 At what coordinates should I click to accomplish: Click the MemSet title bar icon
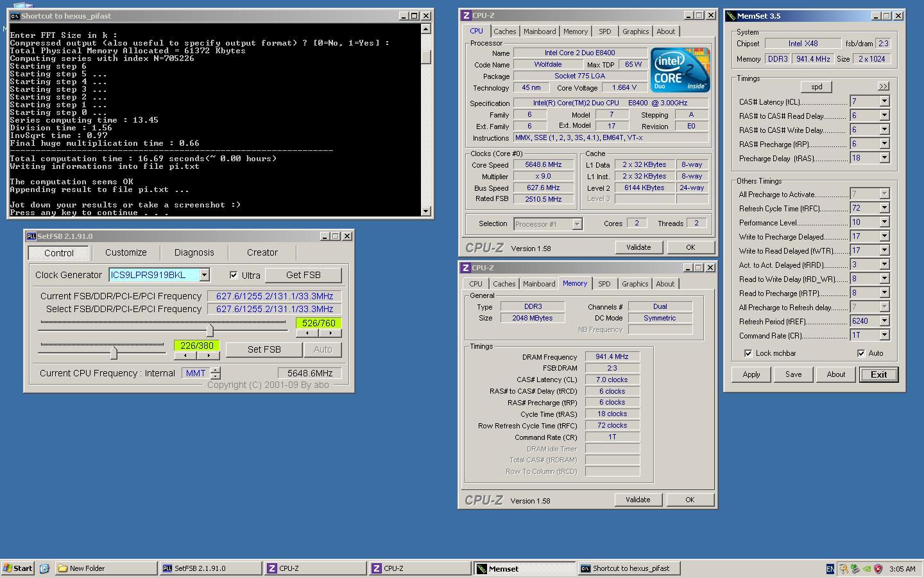[731, 16]
